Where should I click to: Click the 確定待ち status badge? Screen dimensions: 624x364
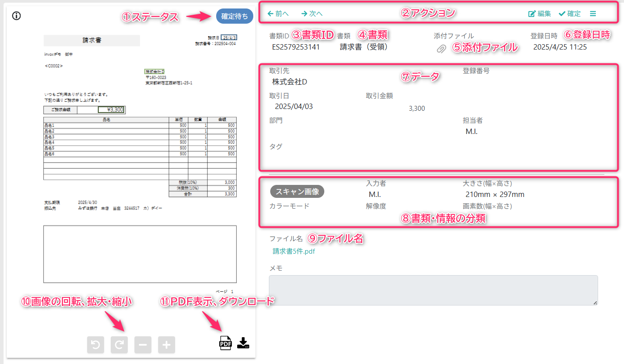[235, 16]
